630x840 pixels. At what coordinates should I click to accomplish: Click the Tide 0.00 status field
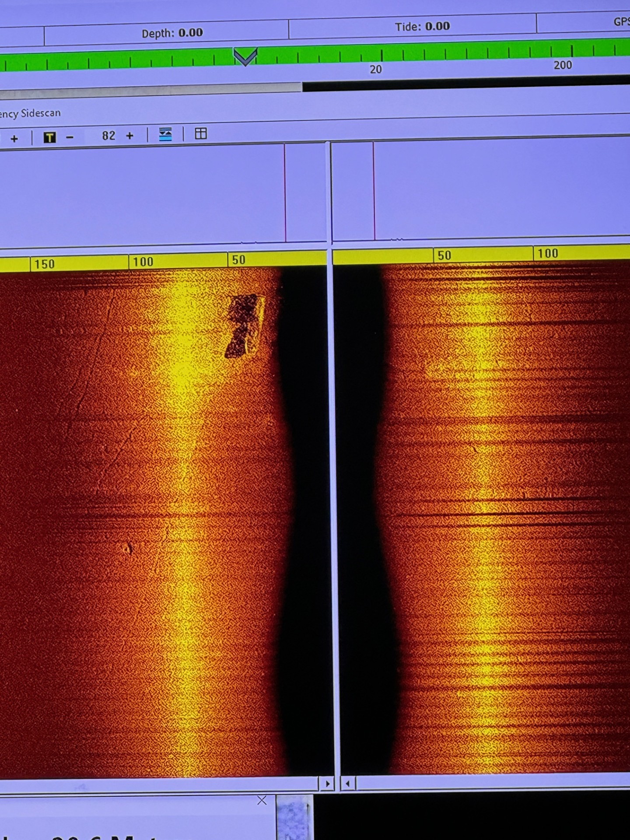[422, 27]
